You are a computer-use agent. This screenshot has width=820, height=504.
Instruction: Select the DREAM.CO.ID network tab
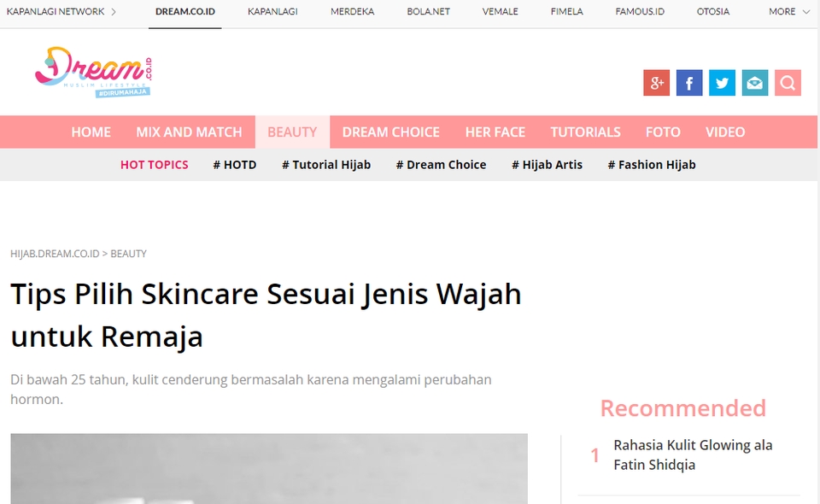tap(185, 11)
